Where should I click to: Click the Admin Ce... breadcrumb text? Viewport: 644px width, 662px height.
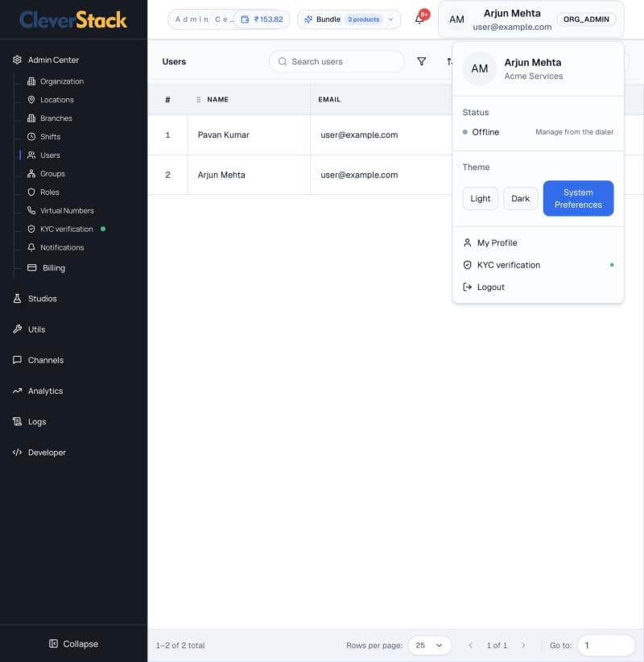coord(204,19)
